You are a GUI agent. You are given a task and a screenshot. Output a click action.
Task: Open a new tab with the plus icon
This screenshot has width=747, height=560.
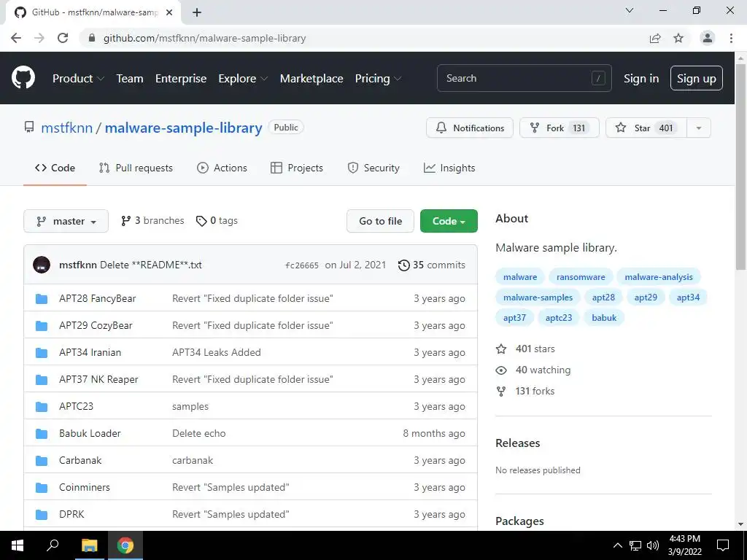coord(197,12)
